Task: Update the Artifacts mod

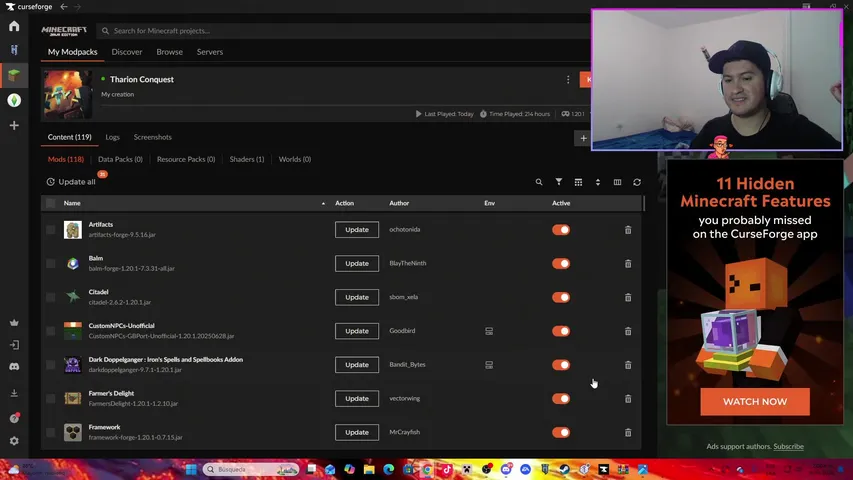Action: tap(357, 230)
